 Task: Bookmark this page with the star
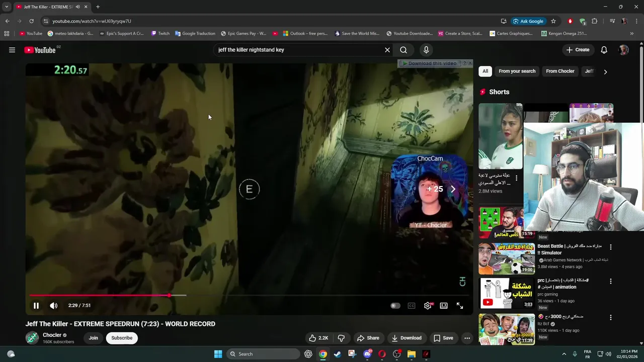point(553,21)
